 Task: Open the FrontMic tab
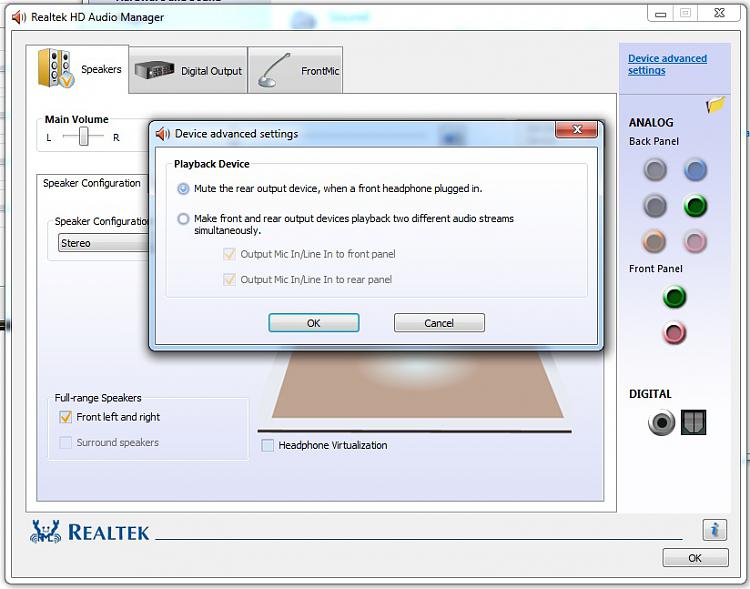click(x=296, y=70)
